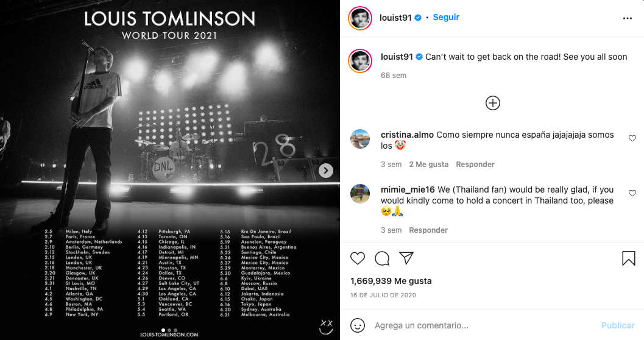View the 1,669,939 Me gusta list
The width and height of the screenshot is (644, 340).
coord(391,281)
